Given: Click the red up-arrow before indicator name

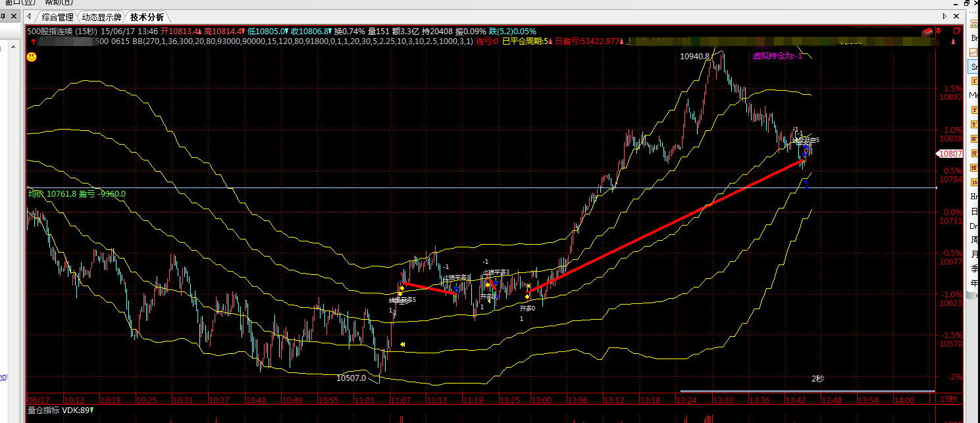Looking at the screenshot, I should pyautogui.click(x=33, y=41).
